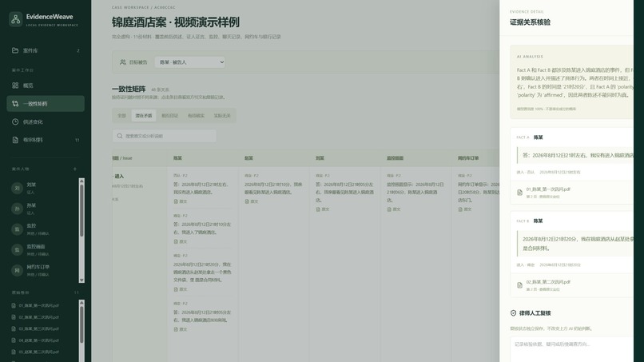Click the 网约车订单 column header
Screen dimensions: 644x362
[468, 158]
